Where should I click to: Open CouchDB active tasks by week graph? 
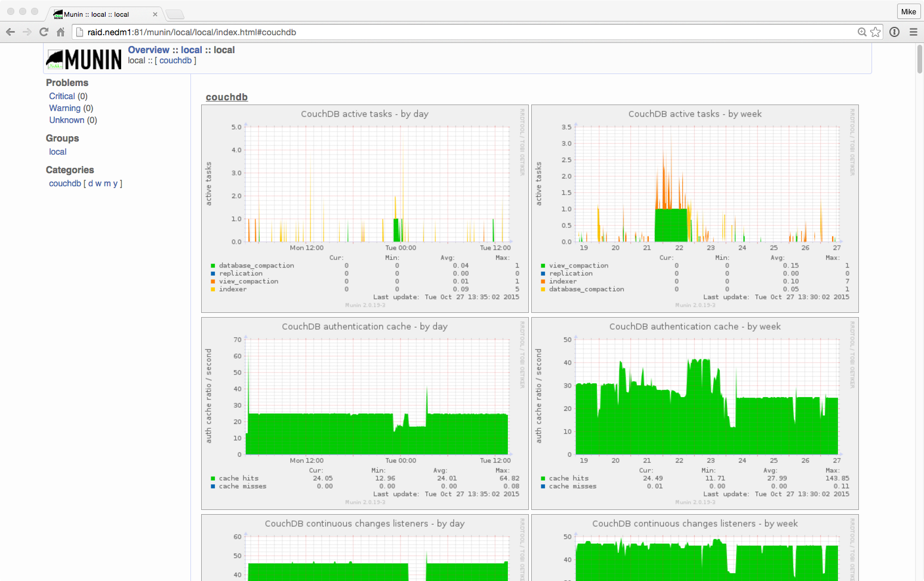[695, 209]
